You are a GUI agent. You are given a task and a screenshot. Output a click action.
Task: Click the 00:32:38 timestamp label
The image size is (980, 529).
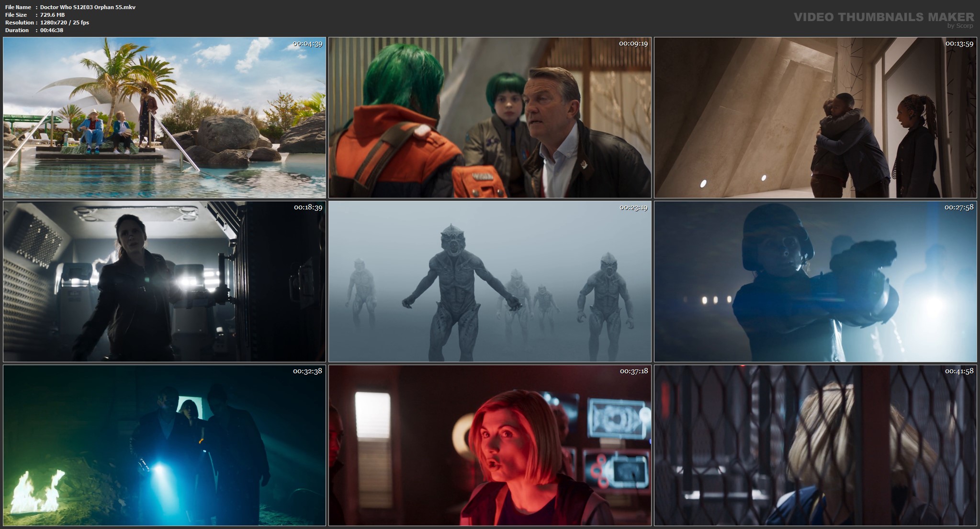coord(307,371)
